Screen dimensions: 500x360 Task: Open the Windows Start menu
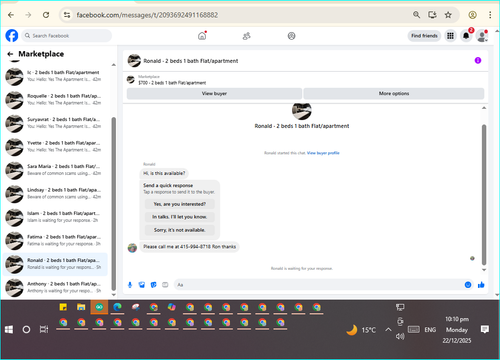tap(9, 330)
